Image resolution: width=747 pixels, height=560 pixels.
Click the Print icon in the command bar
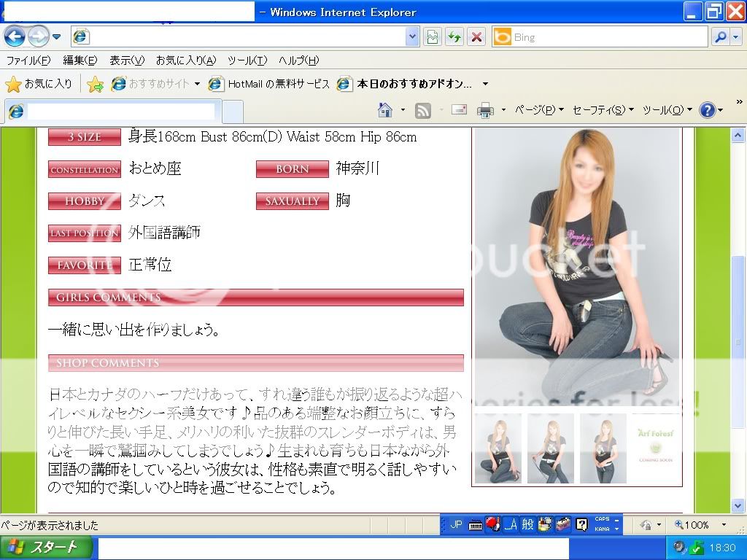pyautogui.click(x=485, y=110)
